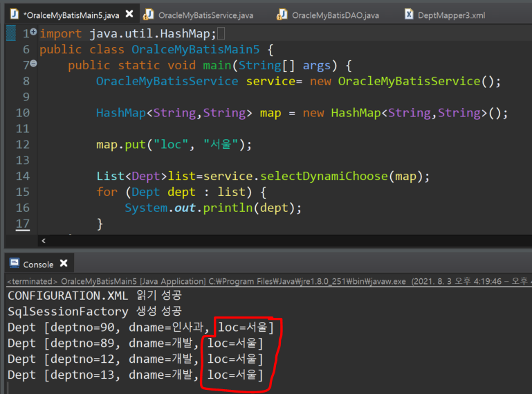Click the main method name on line 7
The height and width of the screenshot is (394, 532).
coord(217,65)
